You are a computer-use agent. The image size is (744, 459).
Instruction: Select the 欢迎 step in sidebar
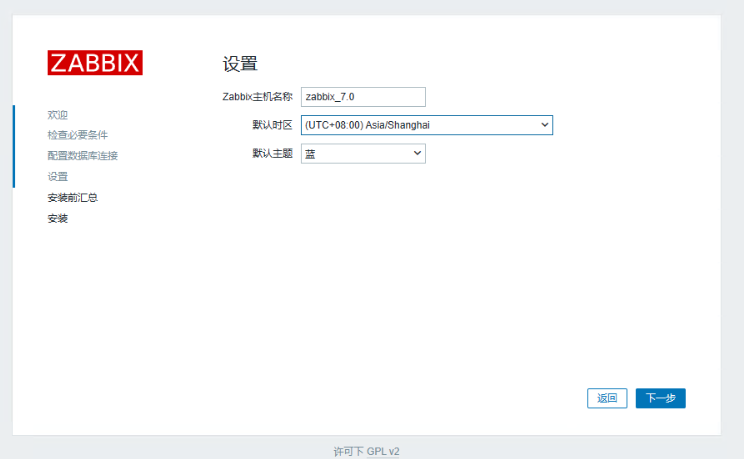tap(57, 115)
